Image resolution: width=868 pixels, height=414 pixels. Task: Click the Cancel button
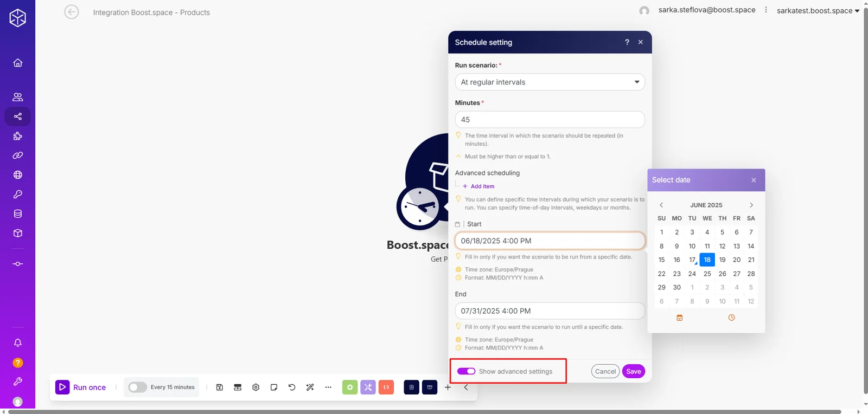tap(605, 371)
